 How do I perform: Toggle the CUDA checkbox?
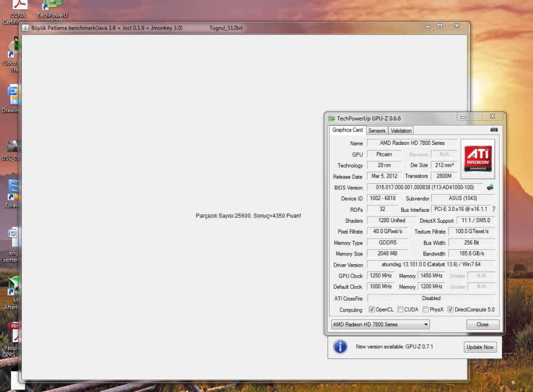click(400, 309)
